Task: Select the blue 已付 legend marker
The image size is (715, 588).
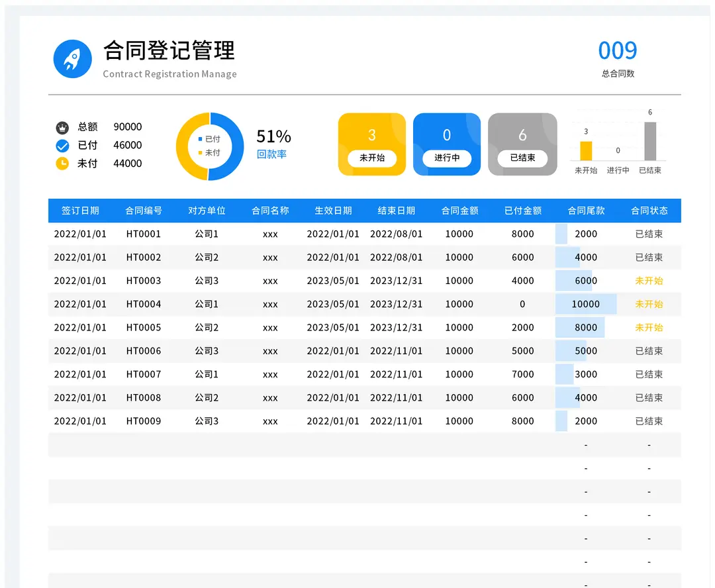Action: point(200,138)
